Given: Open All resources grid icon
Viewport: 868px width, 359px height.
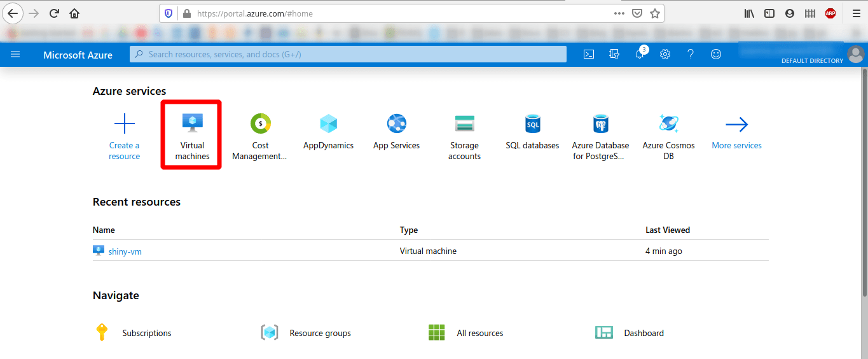Looking at the screenshot, I should coord(436,332).
